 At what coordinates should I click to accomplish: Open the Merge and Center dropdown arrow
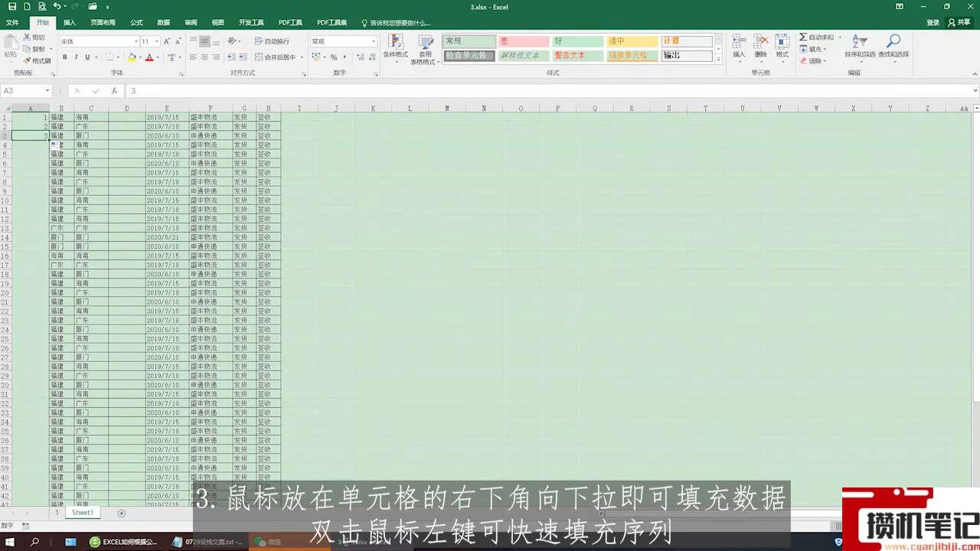coord(302,57)
